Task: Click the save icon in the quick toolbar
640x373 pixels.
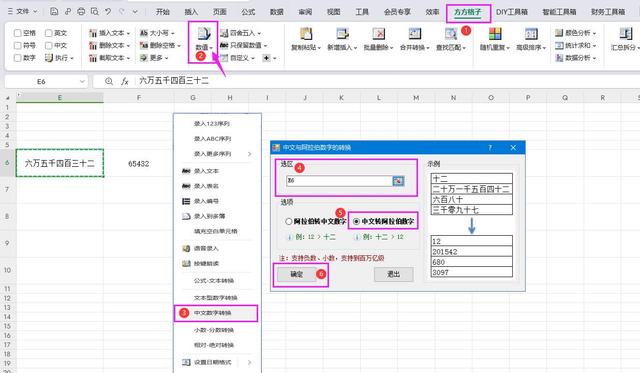Action: [53, 11]
